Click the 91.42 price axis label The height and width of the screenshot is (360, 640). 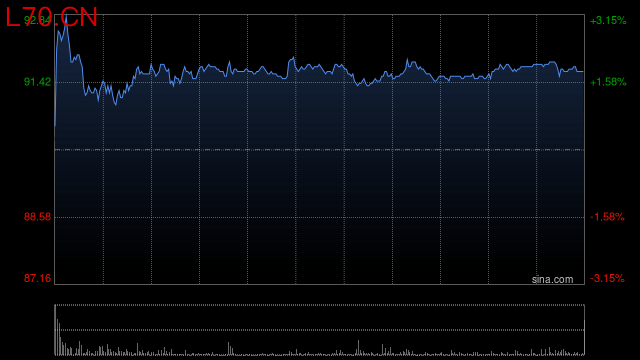pyautogui.click(x=38, y=82)
